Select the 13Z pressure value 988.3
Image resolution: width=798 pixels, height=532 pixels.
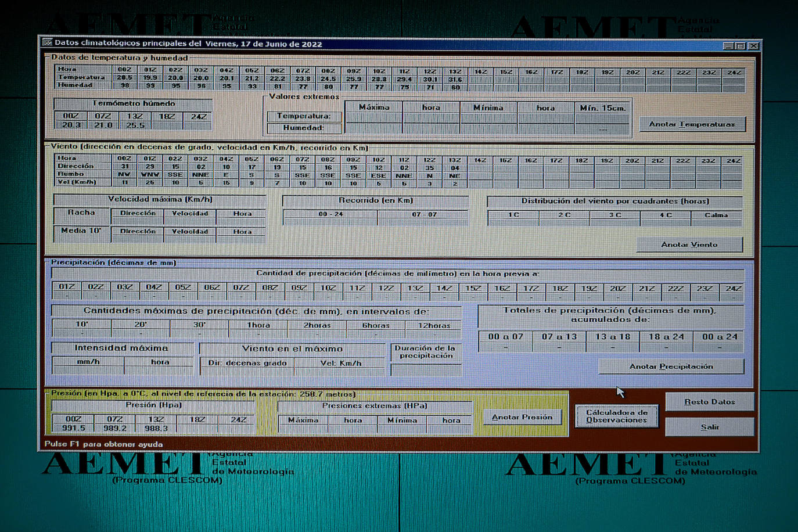tap(156, 428)
